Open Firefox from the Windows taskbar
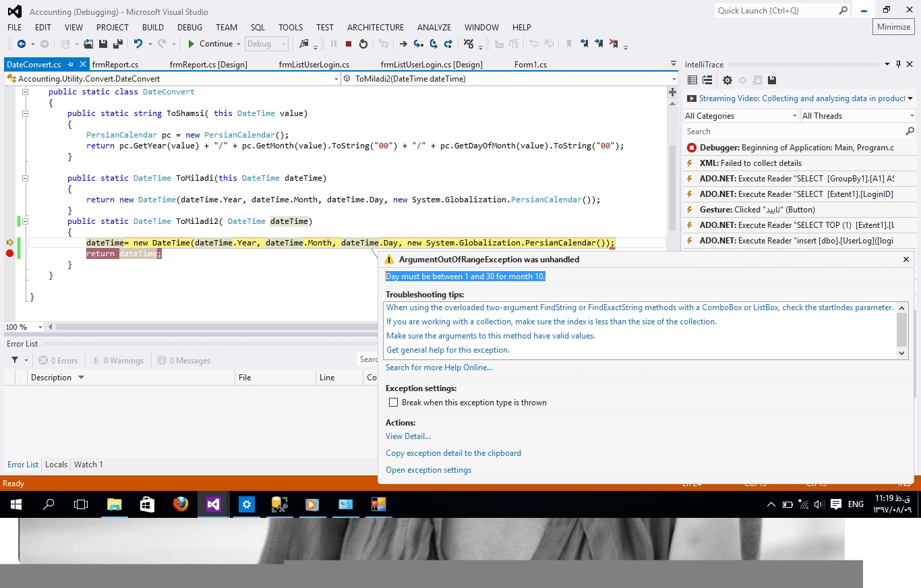This screenshot has height=588, width=921. click(x=181, y=504)
